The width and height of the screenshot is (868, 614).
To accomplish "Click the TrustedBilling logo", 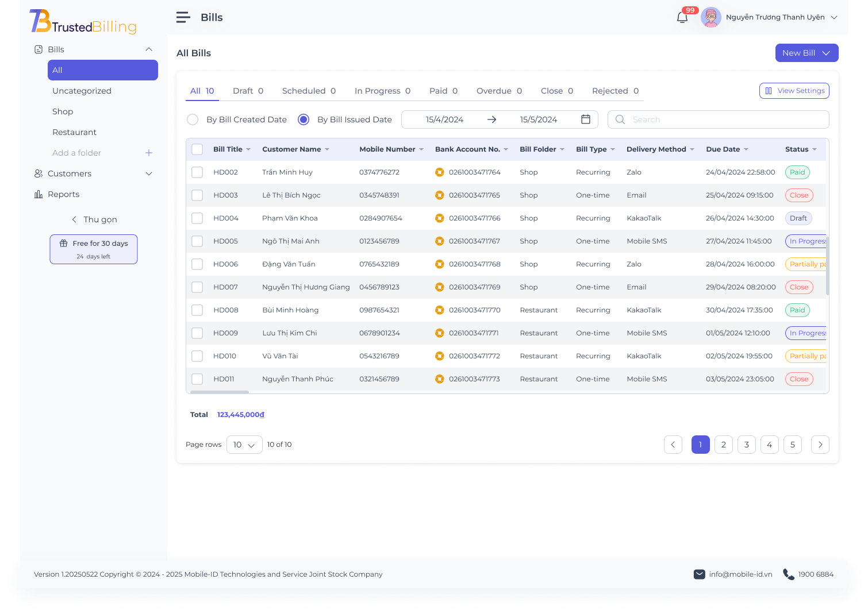I will pos(83,22).
